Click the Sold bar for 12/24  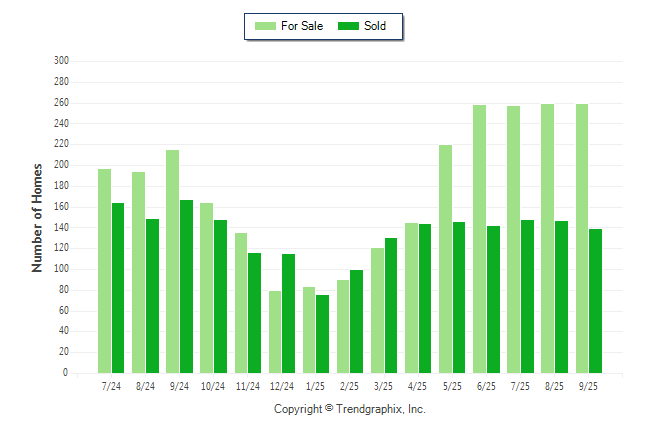coord(288,313)
